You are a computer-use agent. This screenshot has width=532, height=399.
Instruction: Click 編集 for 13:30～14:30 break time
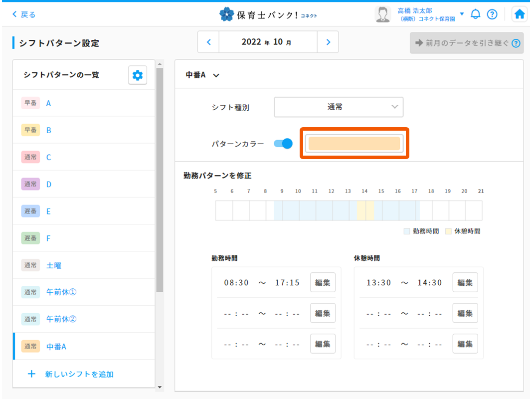(465, 283)
